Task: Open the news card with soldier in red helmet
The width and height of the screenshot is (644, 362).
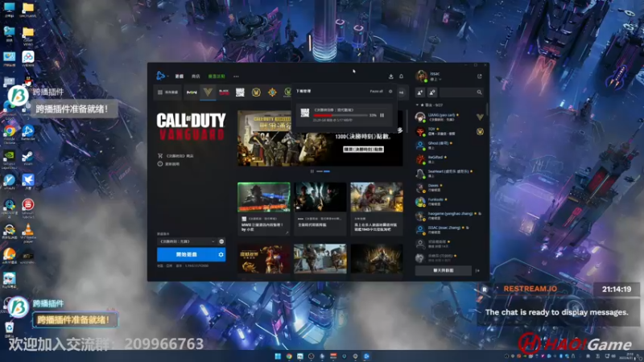Action: (377, 209)
